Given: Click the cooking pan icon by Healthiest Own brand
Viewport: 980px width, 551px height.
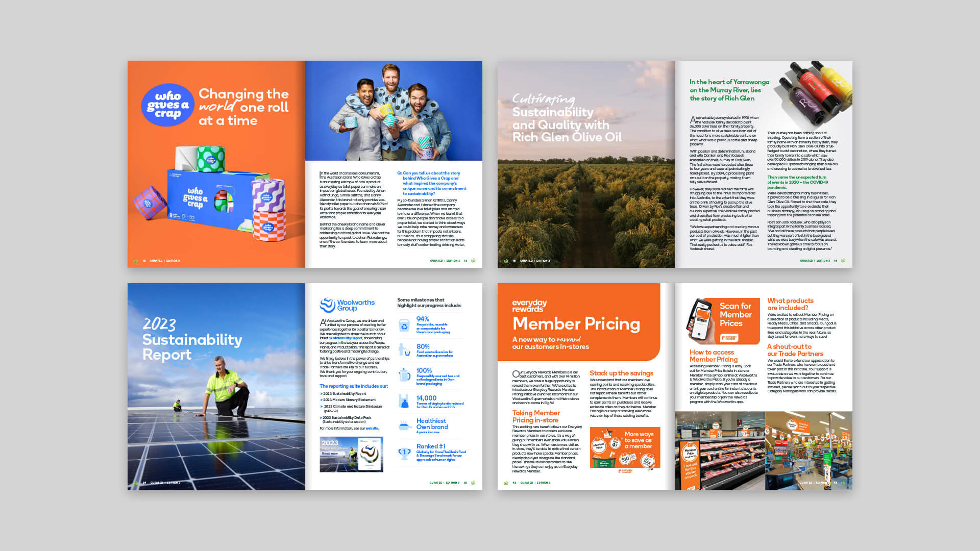Looking at the screenshot, I should click(405, 426).
